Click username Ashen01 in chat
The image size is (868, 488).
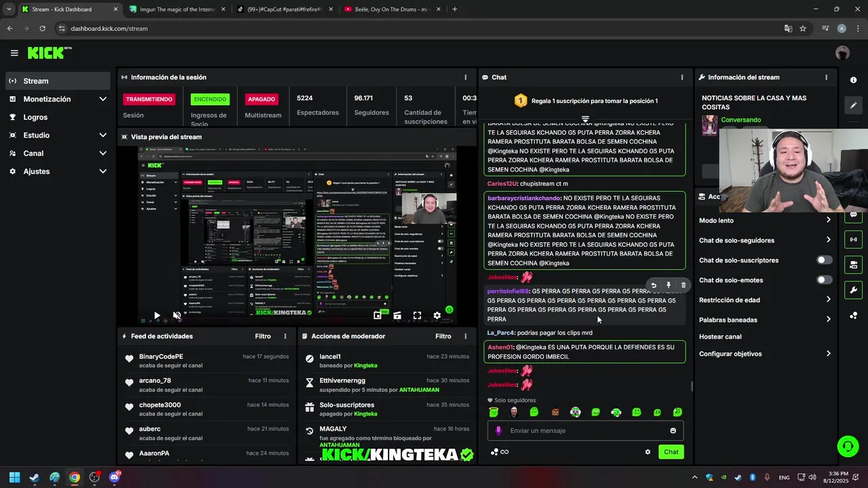point(500,347)
